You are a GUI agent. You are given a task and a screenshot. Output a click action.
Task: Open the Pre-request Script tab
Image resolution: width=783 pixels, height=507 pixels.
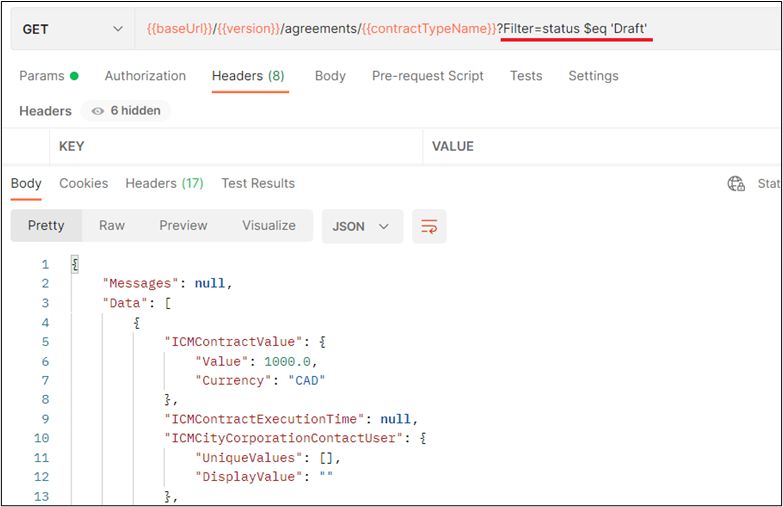(x=427, y=76)
